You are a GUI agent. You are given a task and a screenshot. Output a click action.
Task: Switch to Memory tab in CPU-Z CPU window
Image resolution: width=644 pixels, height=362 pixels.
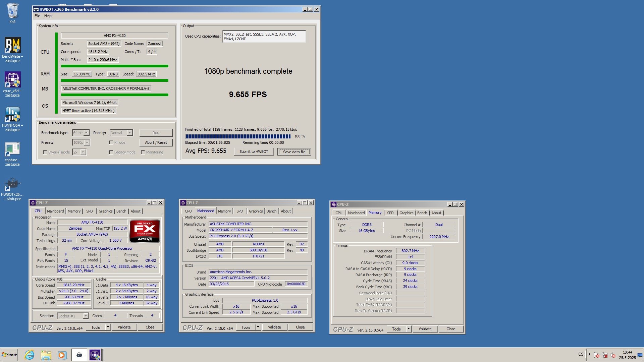coord(74,211)
